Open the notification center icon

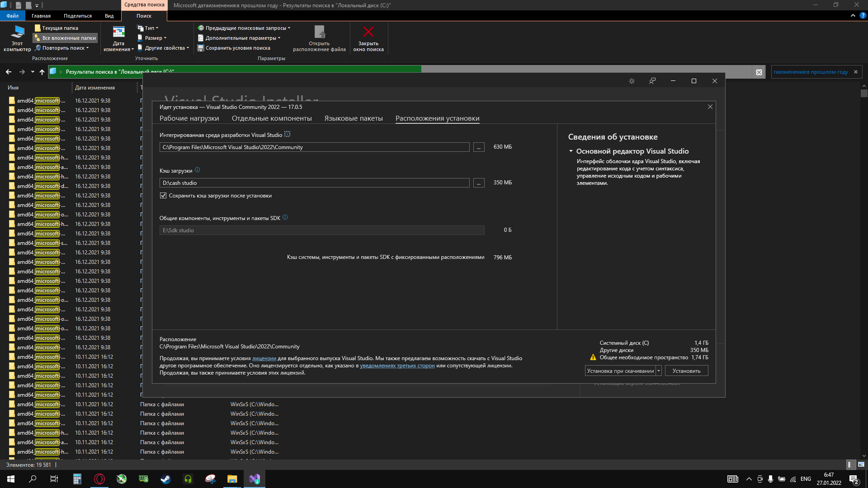(854, 479)
